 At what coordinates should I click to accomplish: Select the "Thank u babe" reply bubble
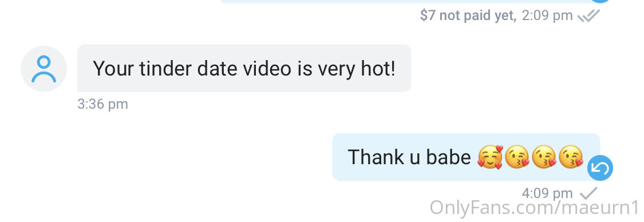[466, 157]
